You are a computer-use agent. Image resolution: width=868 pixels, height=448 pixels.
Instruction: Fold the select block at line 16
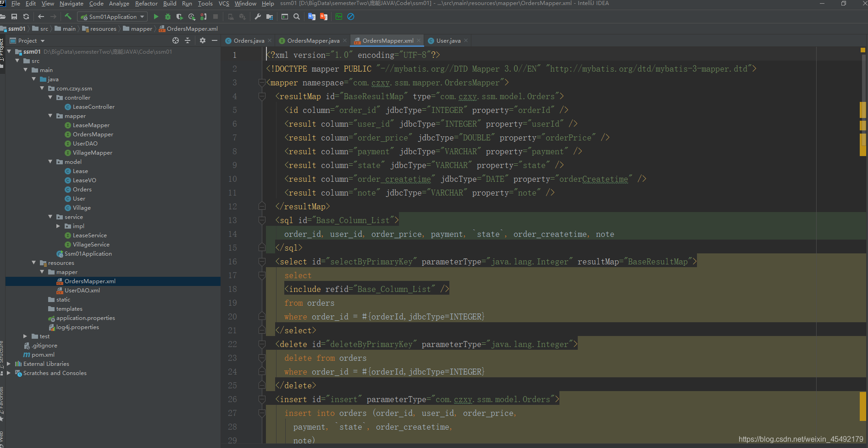tap(262, 262)
